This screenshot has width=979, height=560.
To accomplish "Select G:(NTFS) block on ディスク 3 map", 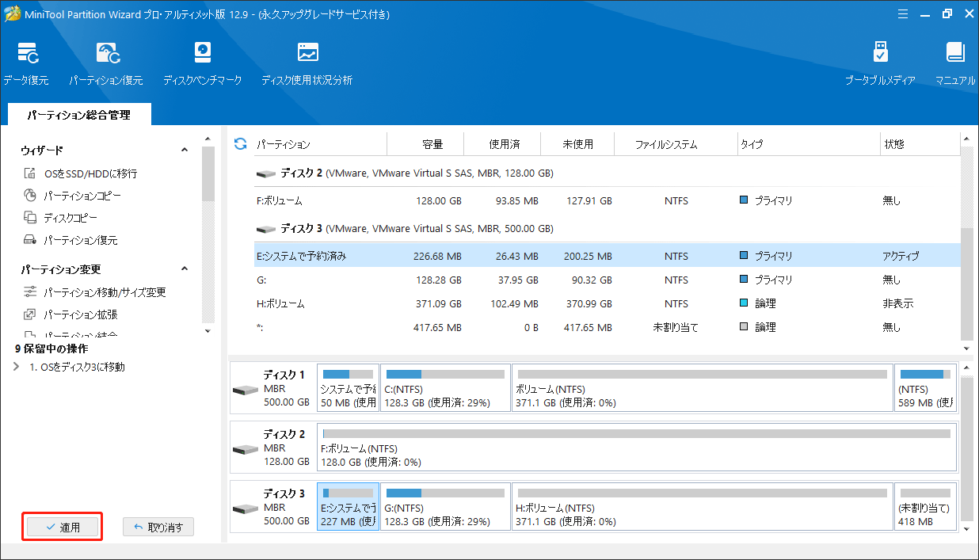I will point(445,507).
